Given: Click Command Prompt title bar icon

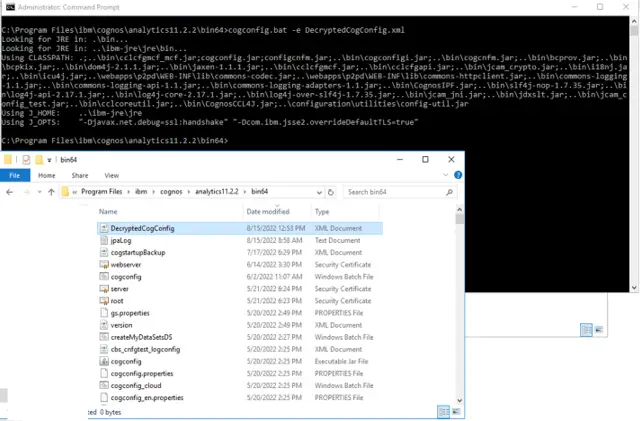Looking at the screenshot, I should (10, 7).
